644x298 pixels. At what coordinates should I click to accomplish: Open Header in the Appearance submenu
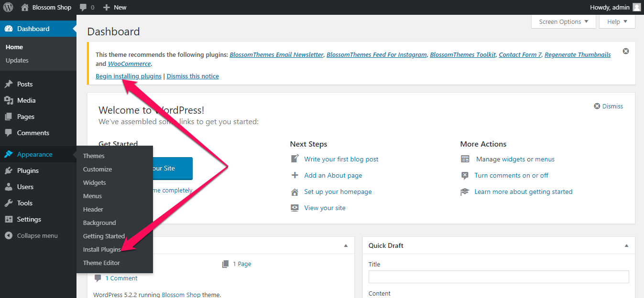click(x=93, y=209)
